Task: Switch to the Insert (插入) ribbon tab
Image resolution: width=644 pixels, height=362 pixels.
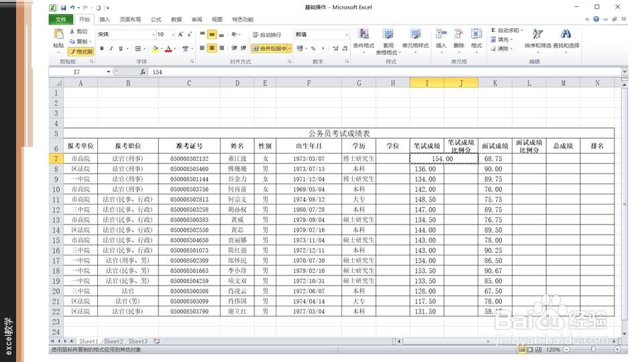Action: 105,19
